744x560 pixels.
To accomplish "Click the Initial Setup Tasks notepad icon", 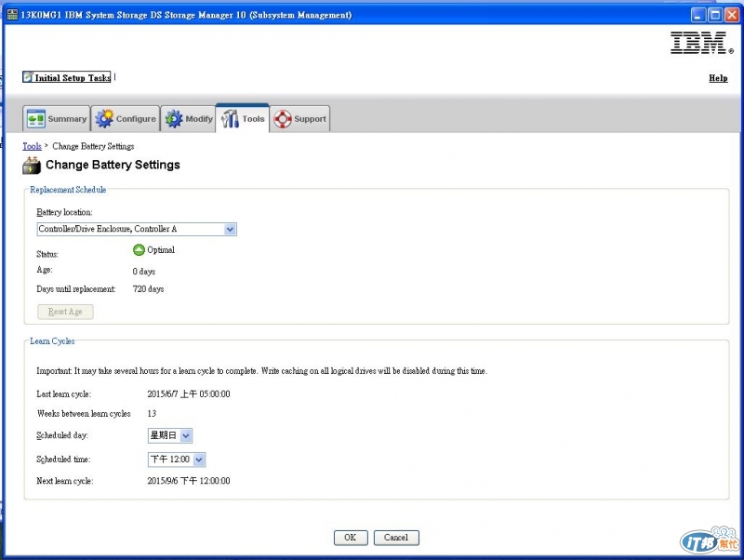I will (x=29, y=77).
